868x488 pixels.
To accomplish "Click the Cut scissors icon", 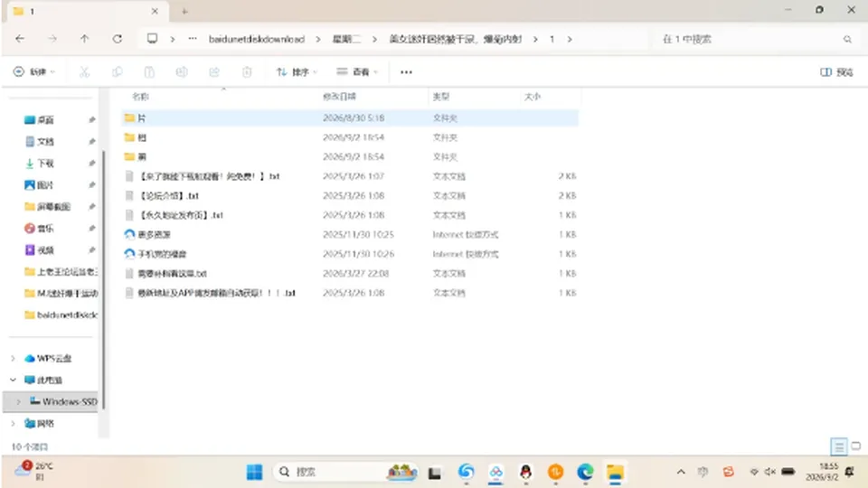I will pyautogui.click(x=84, y=72).
